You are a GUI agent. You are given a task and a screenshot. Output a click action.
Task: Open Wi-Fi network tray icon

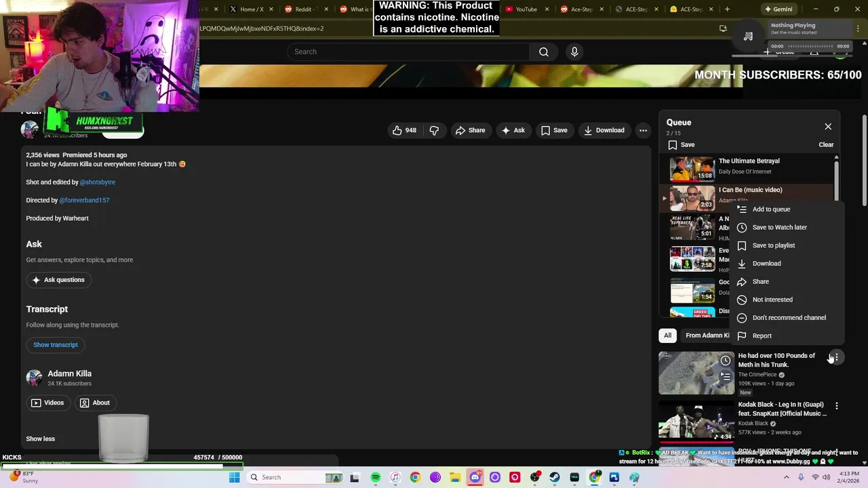coord(815,478)
